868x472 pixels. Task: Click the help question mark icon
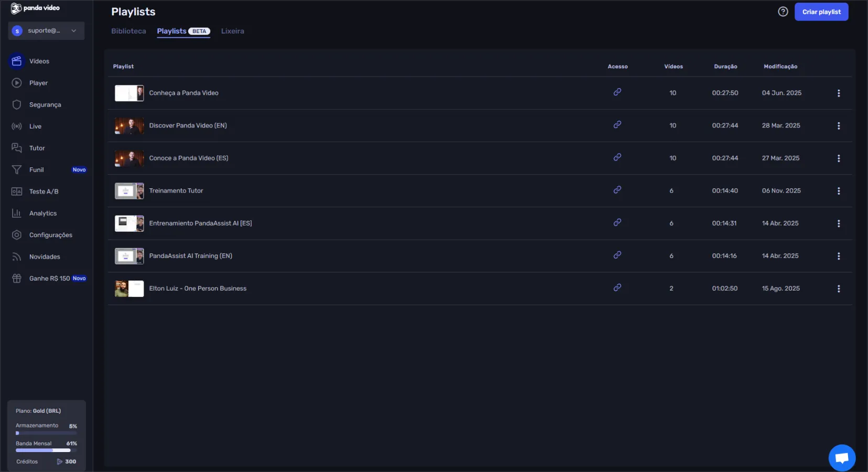(783, 12)
